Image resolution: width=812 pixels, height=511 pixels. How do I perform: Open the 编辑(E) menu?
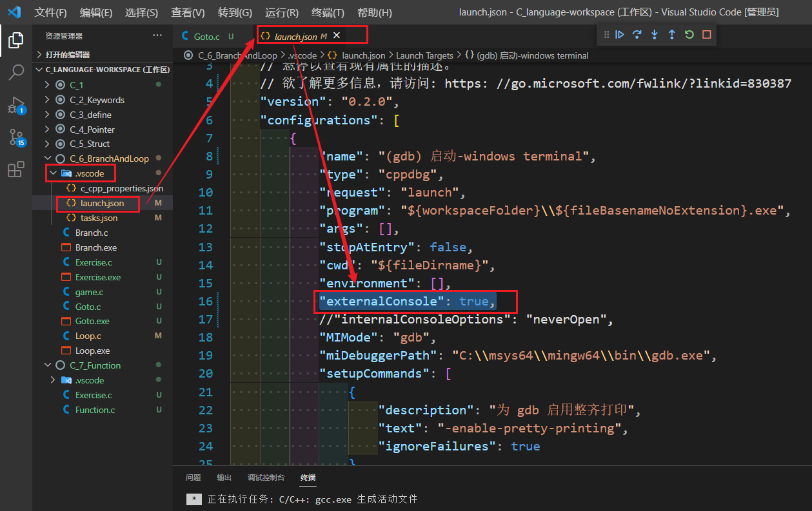coord(96,12)
